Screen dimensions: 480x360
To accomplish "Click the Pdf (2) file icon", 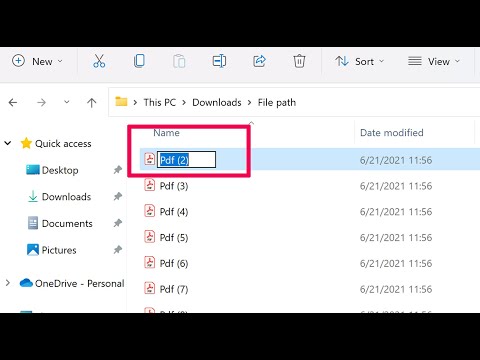I will (150, 159).
